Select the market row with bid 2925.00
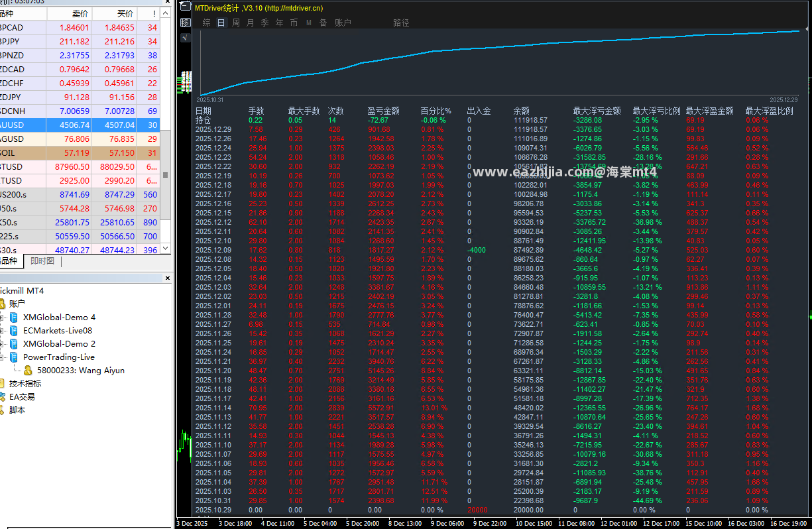 pos(80,180)
